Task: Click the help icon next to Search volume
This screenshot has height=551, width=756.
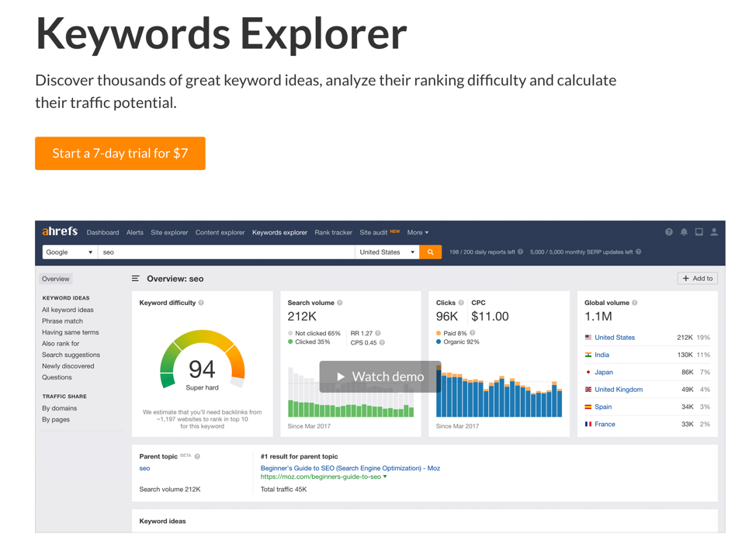Action: coord(340,303)
